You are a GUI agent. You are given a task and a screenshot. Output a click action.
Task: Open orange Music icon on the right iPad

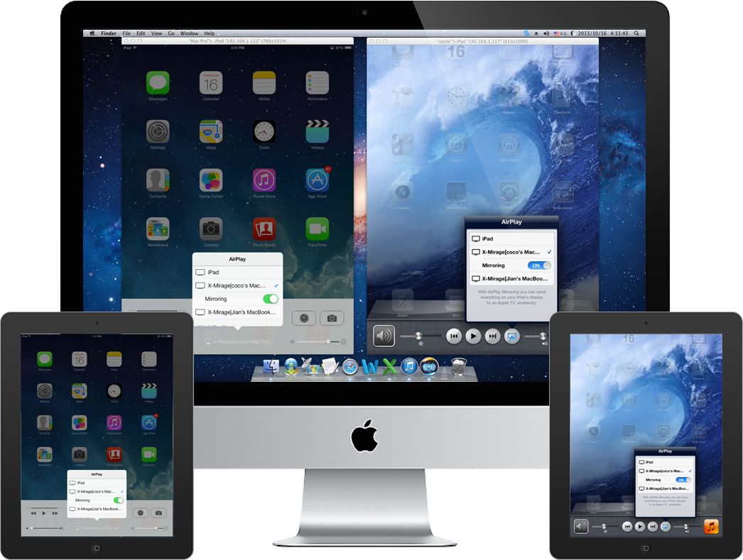click(x=711, y=527)
